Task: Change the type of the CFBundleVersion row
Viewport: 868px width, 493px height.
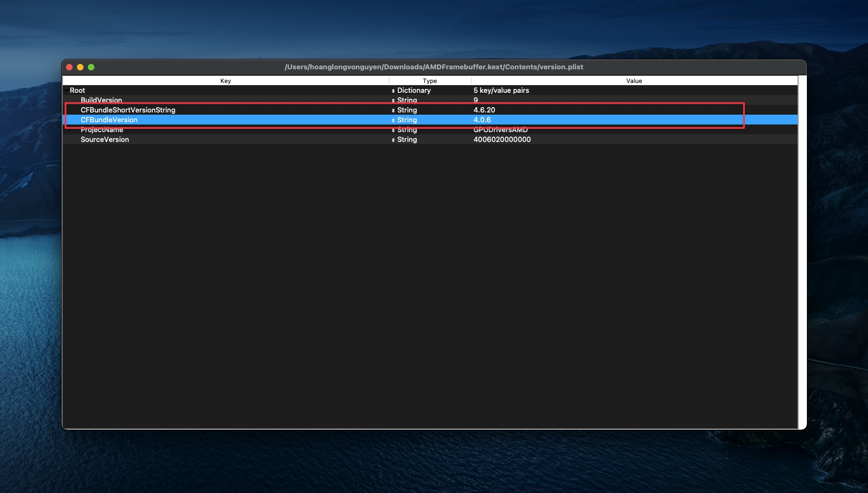Action: click(393, 120)
